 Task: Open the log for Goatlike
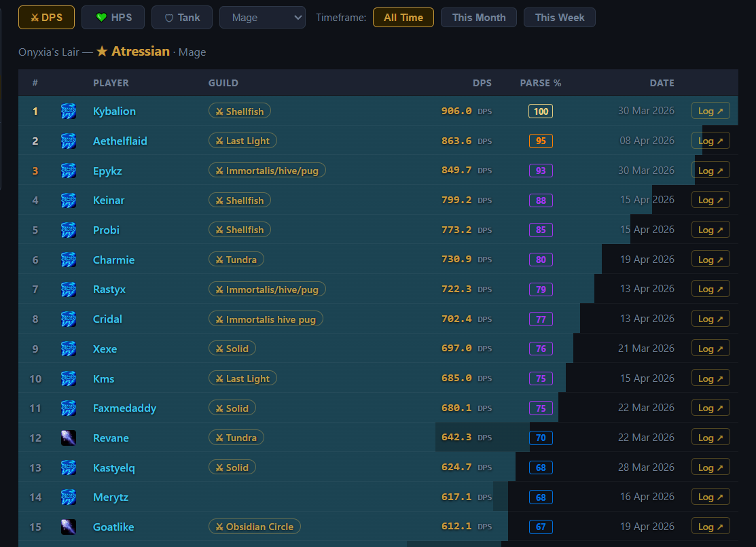(x=710, y=527)
